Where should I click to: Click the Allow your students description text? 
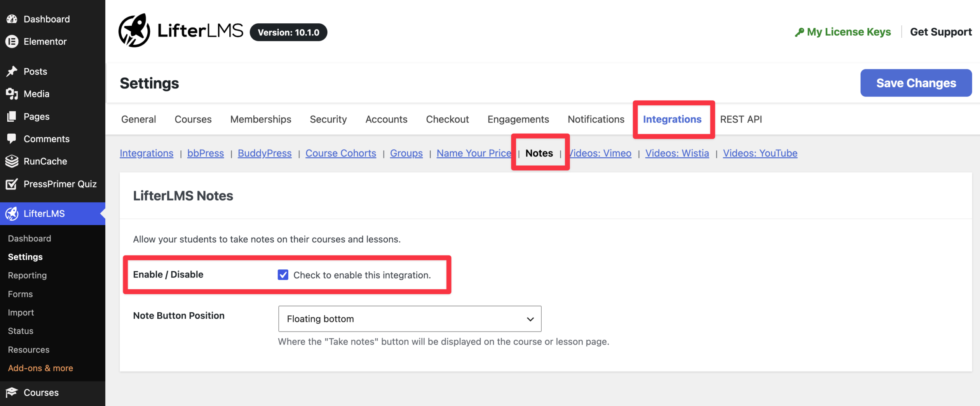click(x=266, y=239)
